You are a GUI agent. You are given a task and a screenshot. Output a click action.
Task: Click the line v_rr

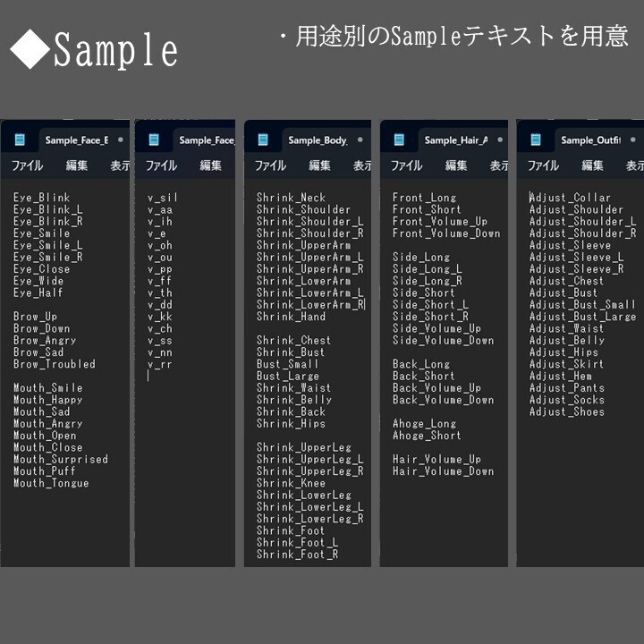coord(160,364)
